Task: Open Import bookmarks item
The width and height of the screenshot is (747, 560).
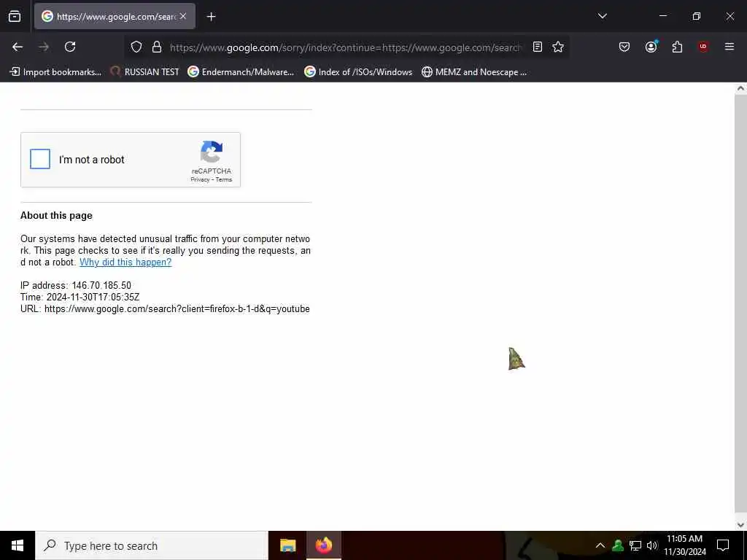Action: pos(55,72)
